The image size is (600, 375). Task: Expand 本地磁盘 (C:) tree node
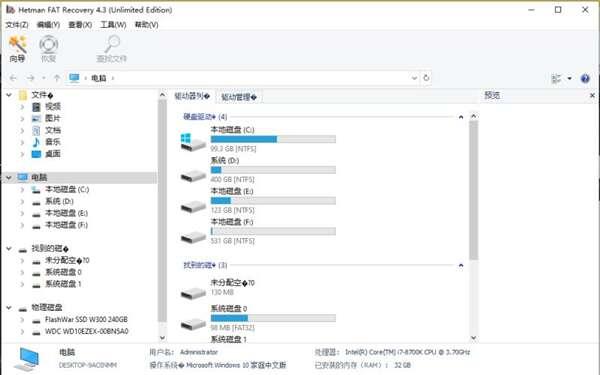click(22, 189)
